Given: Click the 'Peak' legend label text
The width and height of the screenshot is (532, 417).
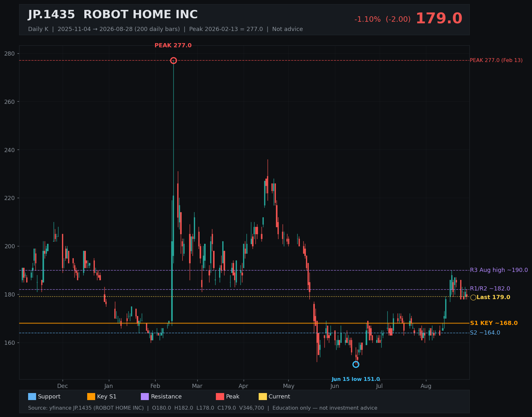Looking at the screenshot, I should click(x=233, y=397).
